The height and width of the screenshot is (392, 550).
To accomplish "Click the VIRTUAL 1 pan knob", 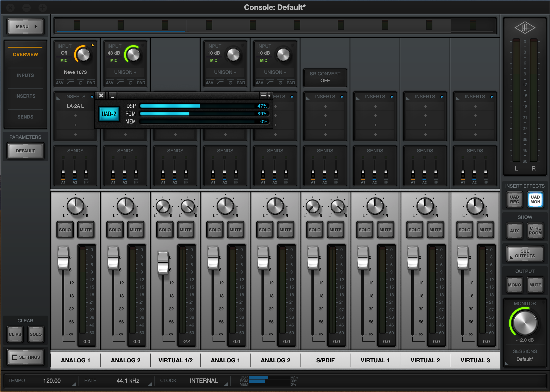I will [x=375, y=206].
